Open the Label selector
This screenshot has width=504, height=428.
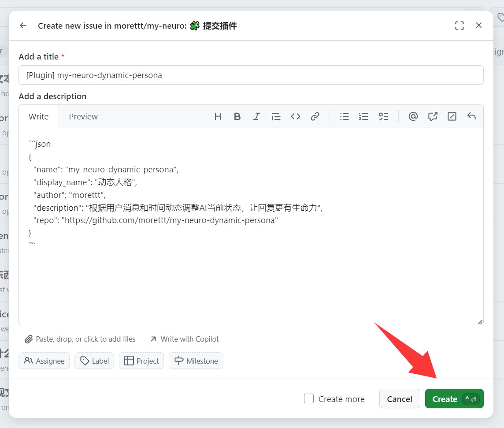(94, 361)
